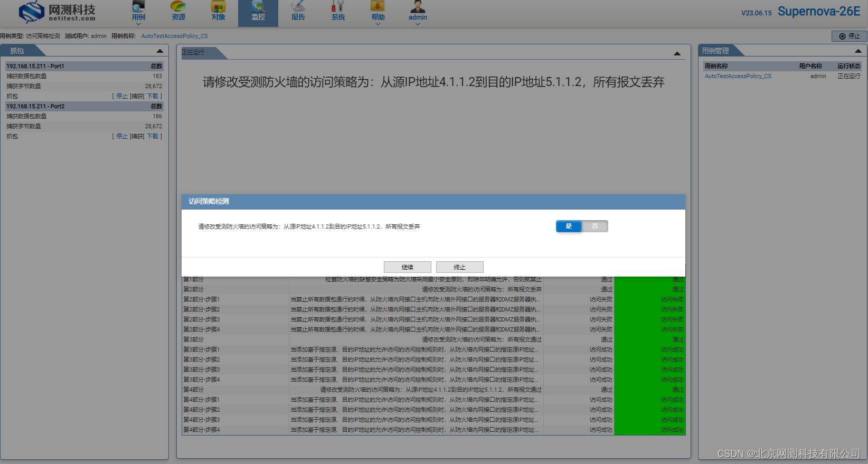Viewport: 868px width, 464px height.
Task: Select the 用例管理 panel tab
Action: click(715, 51)
